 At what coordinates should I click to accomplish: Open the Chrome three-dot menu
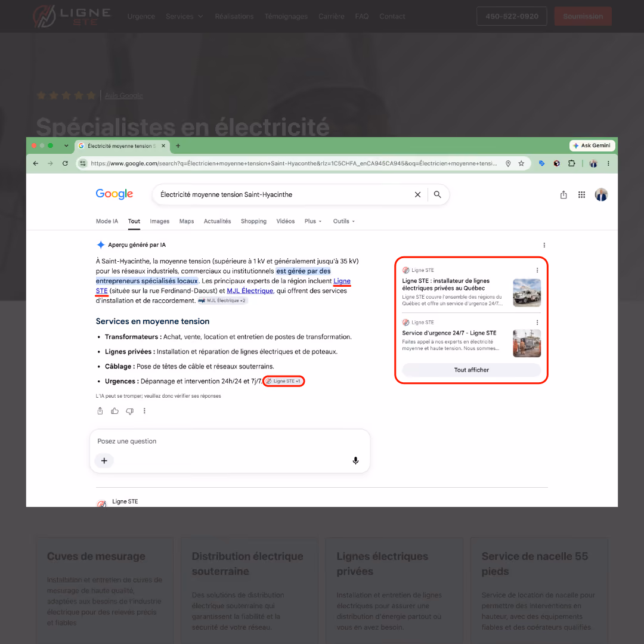[608, 163]
